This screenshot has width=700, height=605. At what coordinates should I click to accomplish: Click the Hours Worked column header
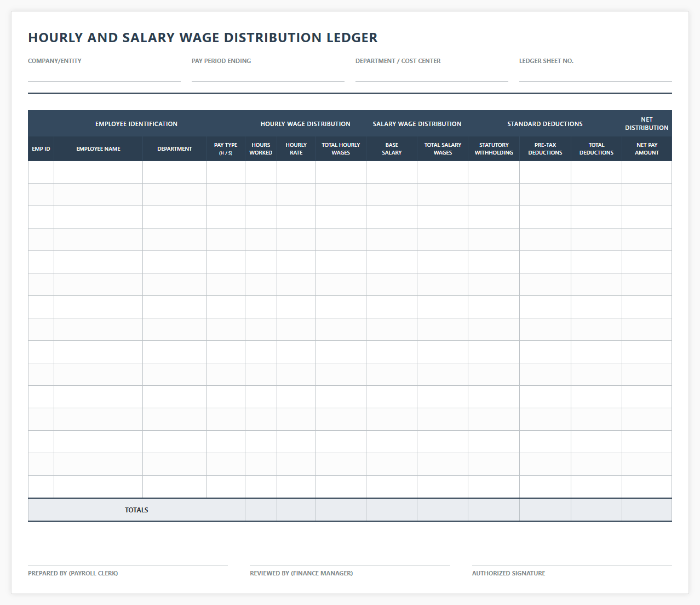tap(261, 149)
